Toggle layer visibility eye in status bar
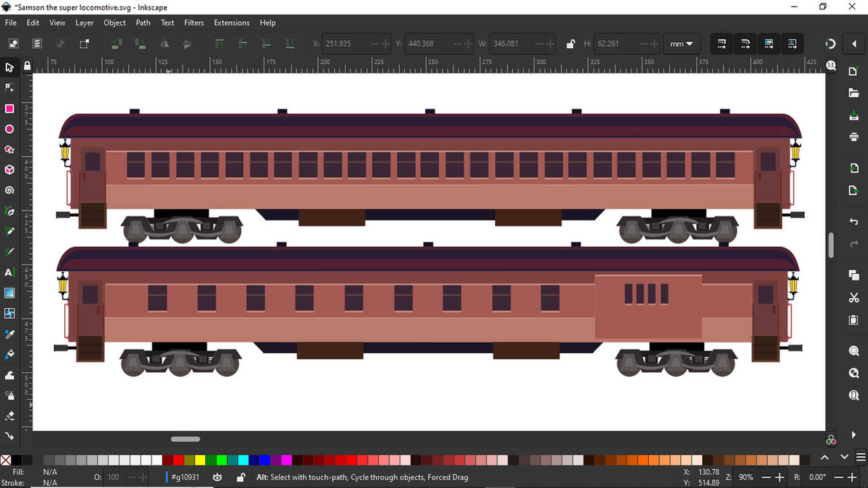The height and width of the screenshot is (488, 868). 217,477
